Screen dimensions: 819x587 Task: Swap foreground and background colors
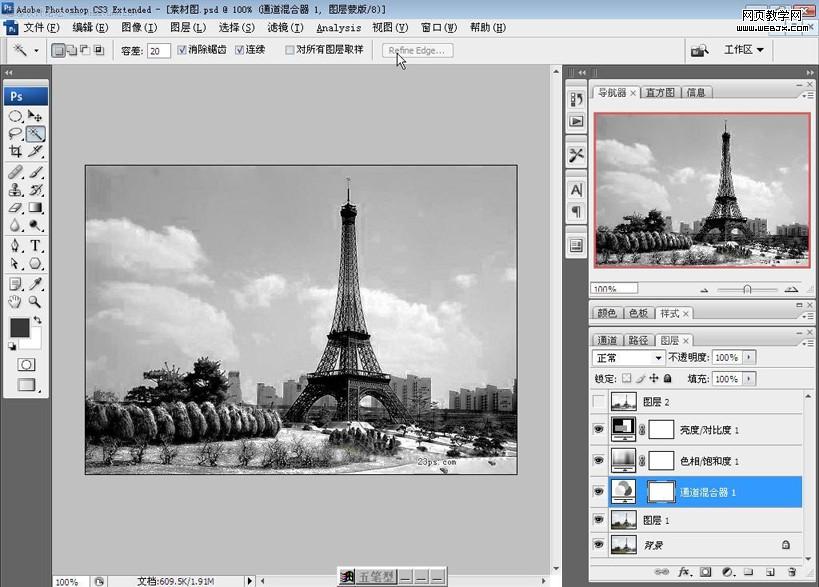pyautogui.click(x=38, y=319)
